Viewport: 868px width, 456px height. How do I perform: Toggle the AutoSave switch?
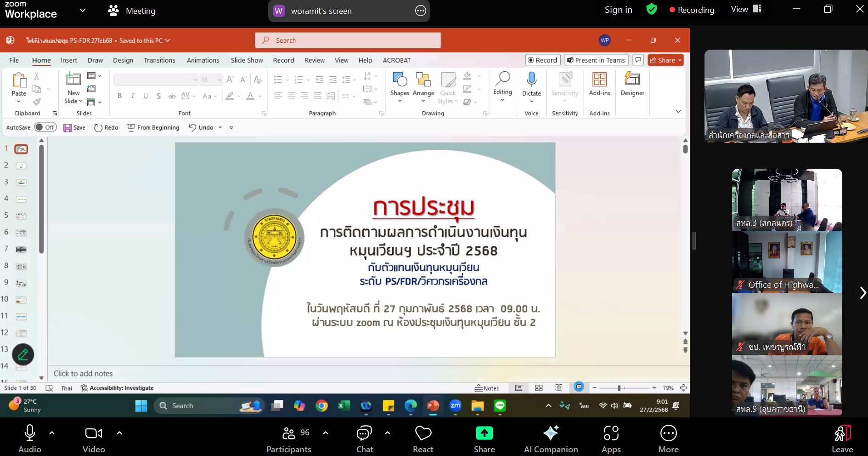tap(45, 127)
